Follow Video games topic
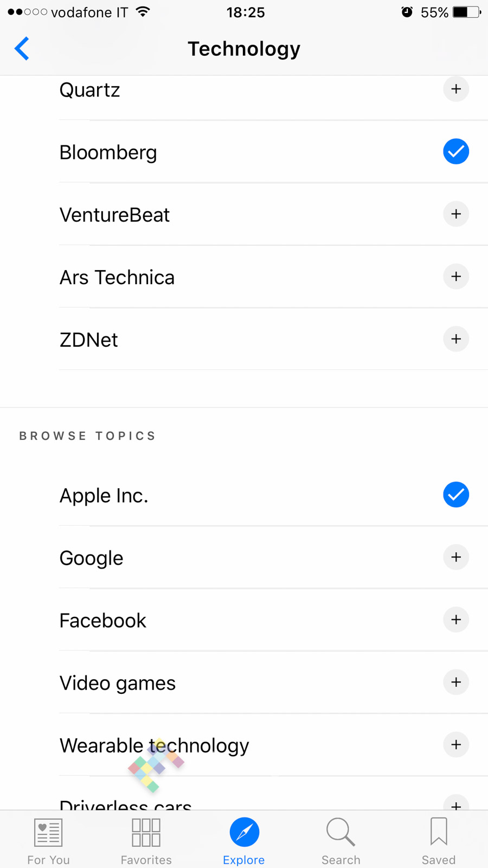This screenshot has height=868, width=488. (456, 682)
